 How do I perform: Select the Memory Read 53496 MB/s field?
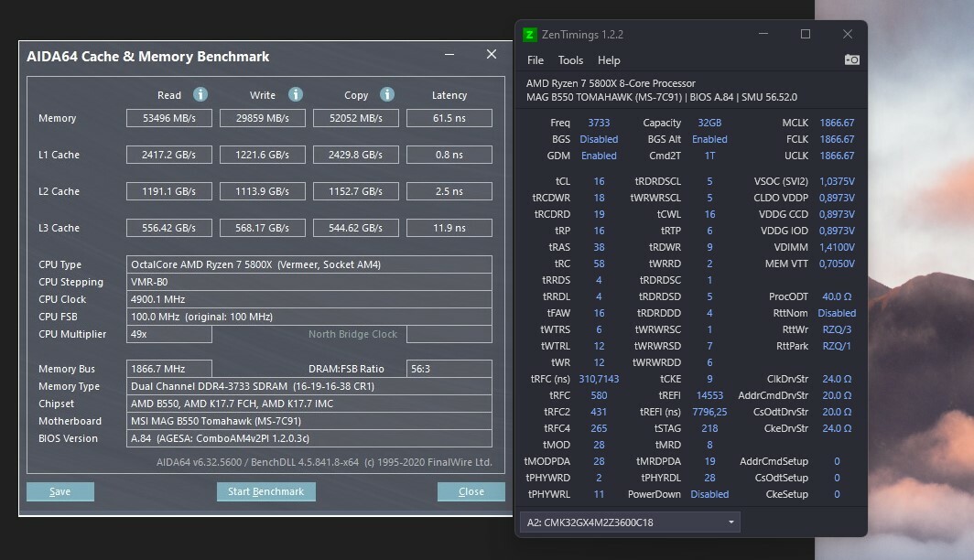[169, 118]
